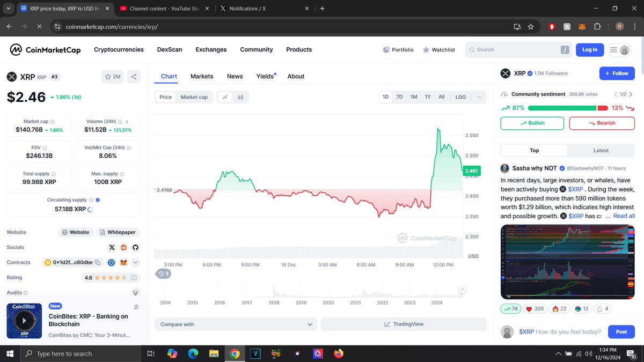Open the Compare with dropdown

click(x=236, y=324)
